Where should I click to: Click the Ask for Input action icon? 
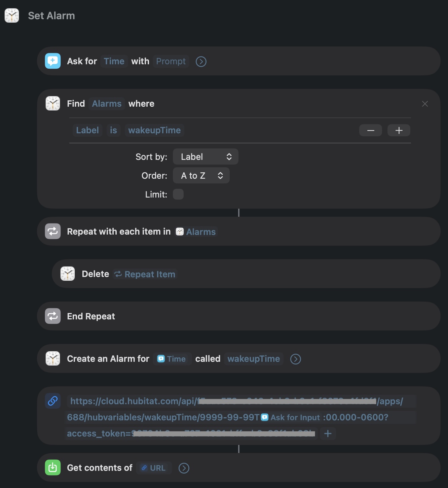pos(53,61)
